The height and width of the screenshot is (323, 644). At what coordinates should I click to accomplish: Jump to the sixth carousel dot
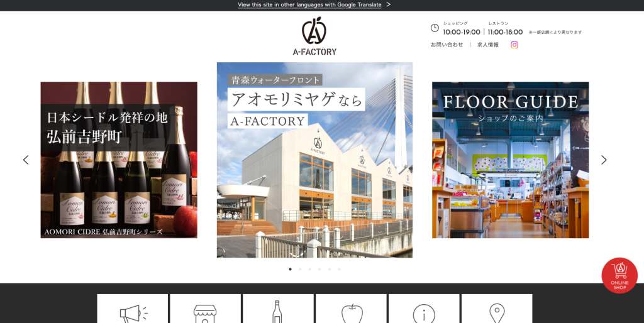[x=339, y=269]
